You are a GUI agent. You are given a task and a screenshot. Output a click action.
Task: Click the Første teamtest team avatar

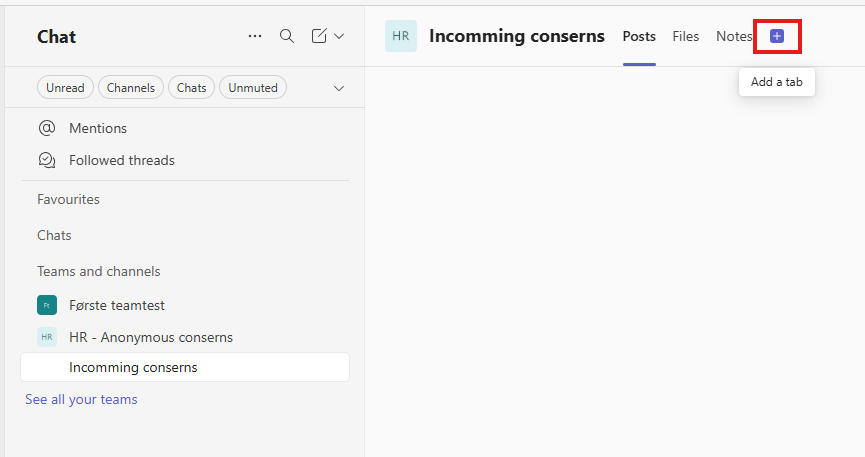point(47,305)
